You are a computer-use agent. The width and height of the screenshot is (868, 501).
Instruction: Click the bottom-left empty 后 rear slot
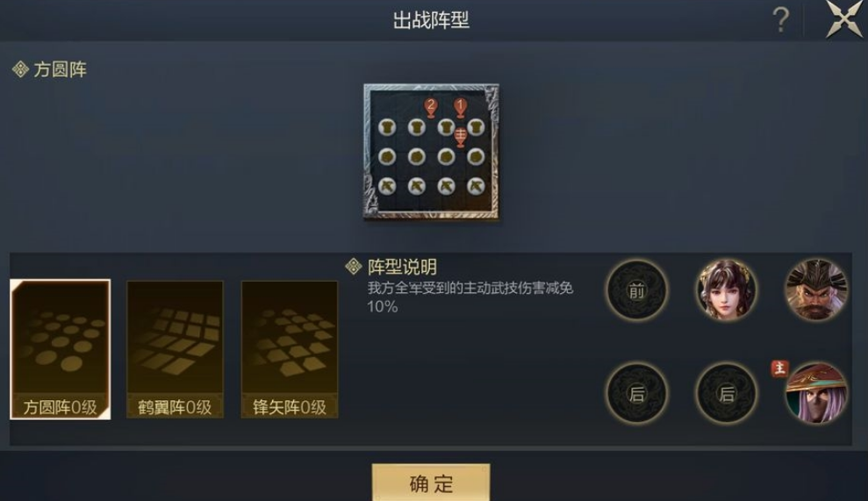[636, 393]
